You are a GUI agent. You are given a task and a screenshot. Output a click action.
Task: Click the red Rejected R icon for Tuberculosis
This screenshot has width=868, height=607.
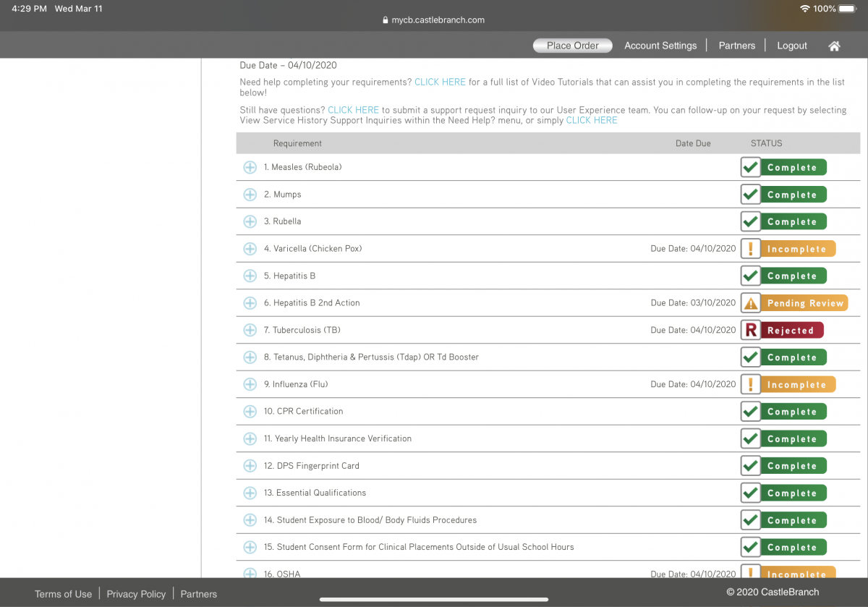tap(751, 330)
